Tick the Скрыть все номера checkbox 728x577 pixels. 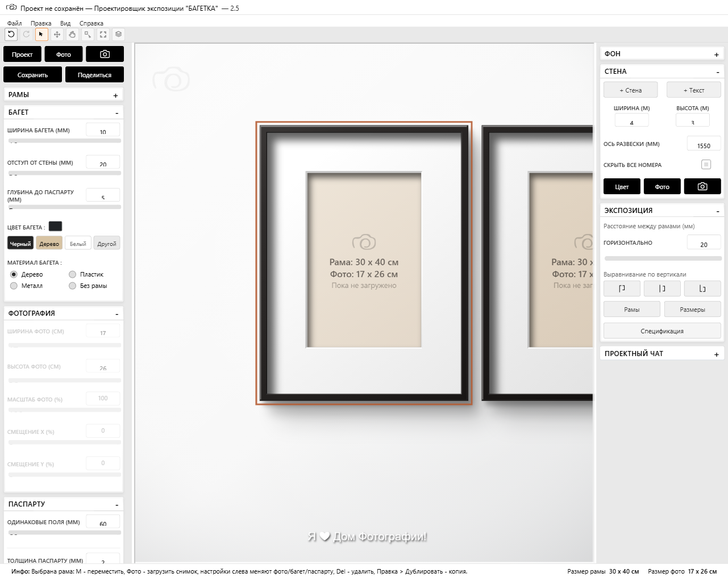click(x=706, y=165)
